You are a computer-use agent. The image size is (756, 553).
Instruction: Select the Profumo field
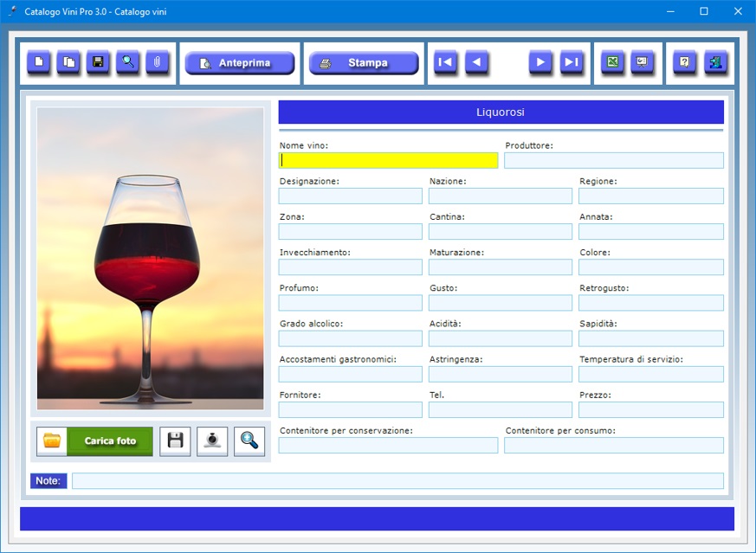351,303
